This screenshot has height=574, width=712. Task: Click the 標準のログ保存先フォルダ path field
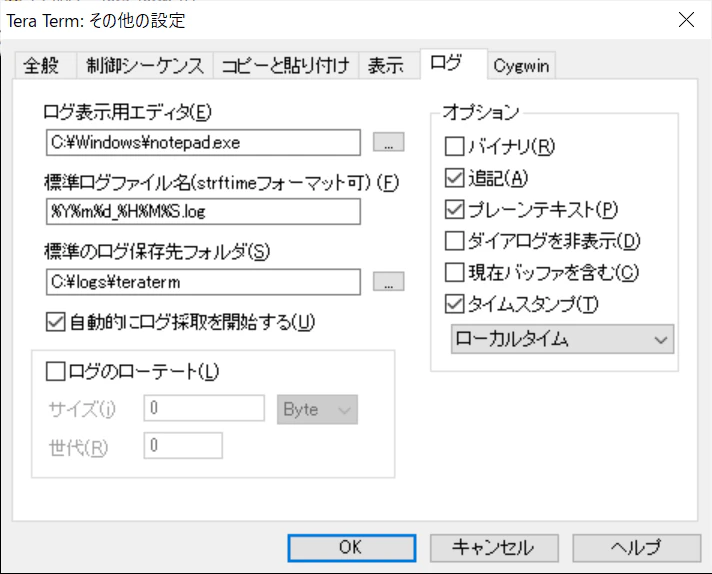pos(203,282)
